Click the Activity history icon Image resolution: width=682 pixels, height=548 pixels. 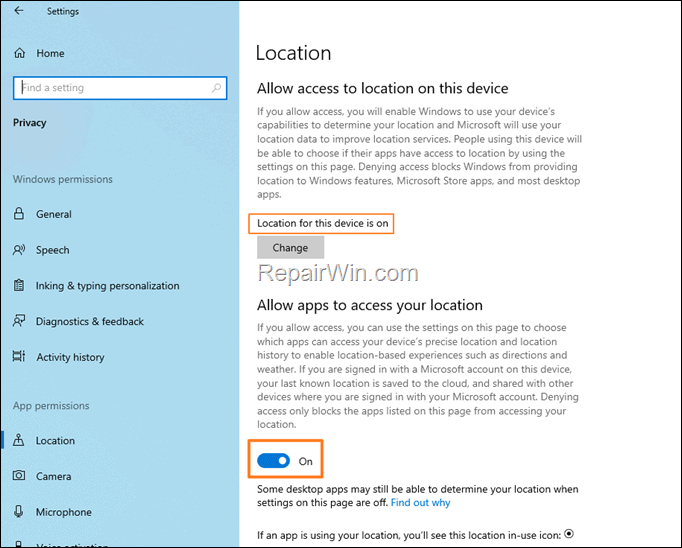[x=19, y=357]
